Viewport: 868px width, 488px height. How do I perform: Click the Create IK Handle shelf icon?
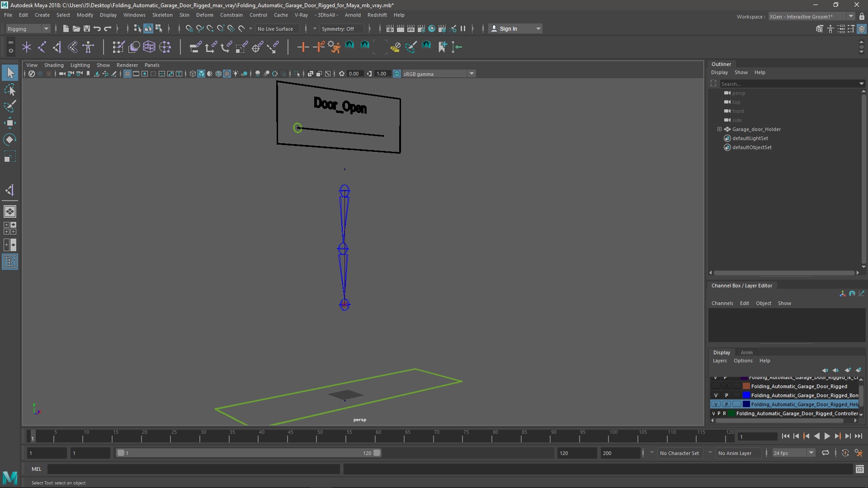[57, 47]
